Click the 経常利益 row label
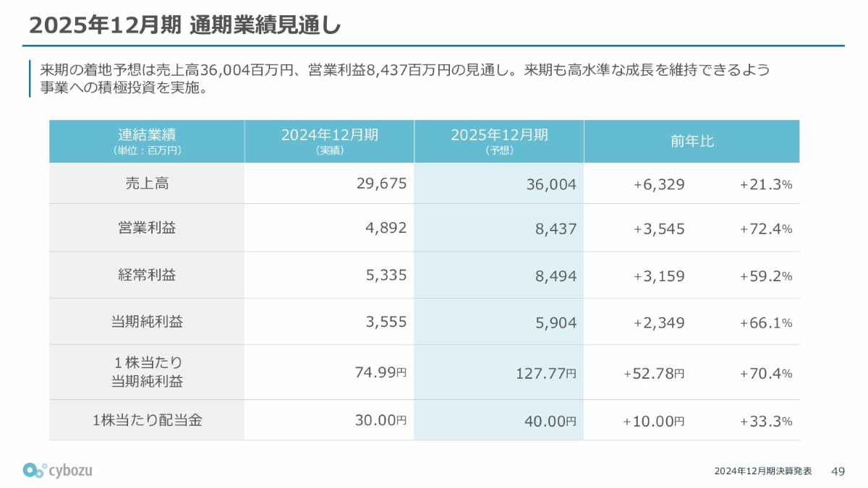The height and width of the screenshot is (488, 868). pos(147,275)
